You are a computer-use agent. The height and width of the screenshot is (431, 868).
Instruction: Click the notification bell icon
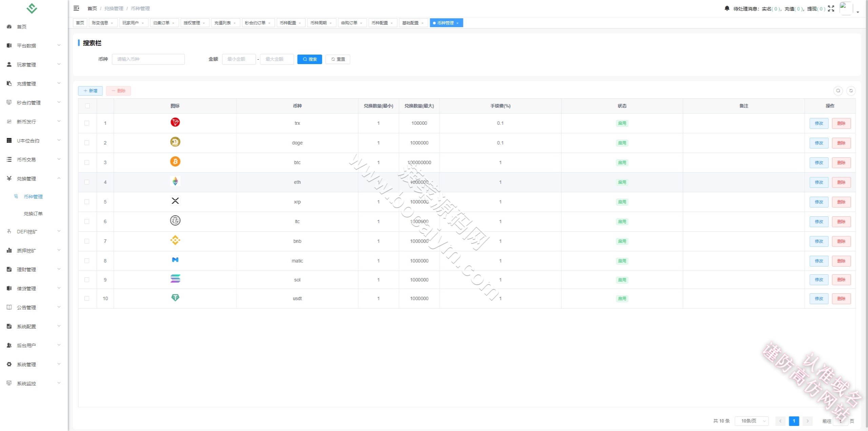tap(727, 8)
